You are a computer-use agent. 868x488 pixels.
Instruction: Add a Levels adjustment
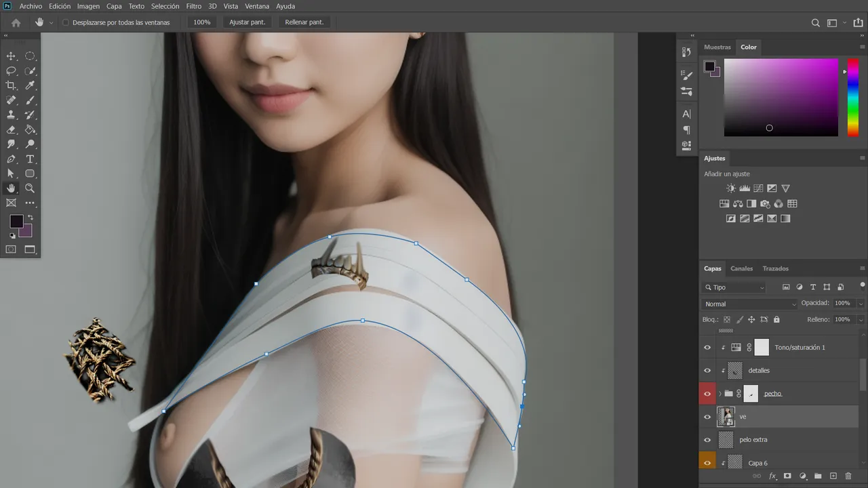pyautogui.click(x=745, y=188)
